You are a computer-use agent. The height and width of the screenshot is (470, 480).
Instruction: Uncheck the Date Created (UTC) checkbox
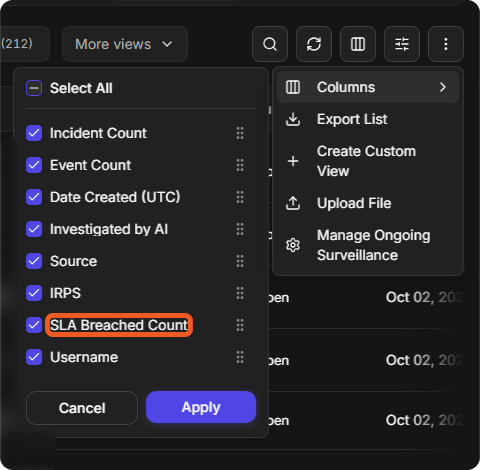point(34,197)
